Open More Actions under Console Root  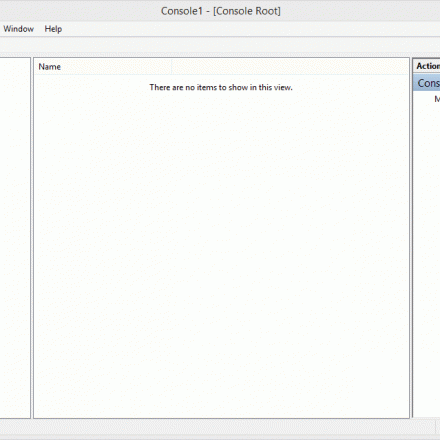coord(437,99)
